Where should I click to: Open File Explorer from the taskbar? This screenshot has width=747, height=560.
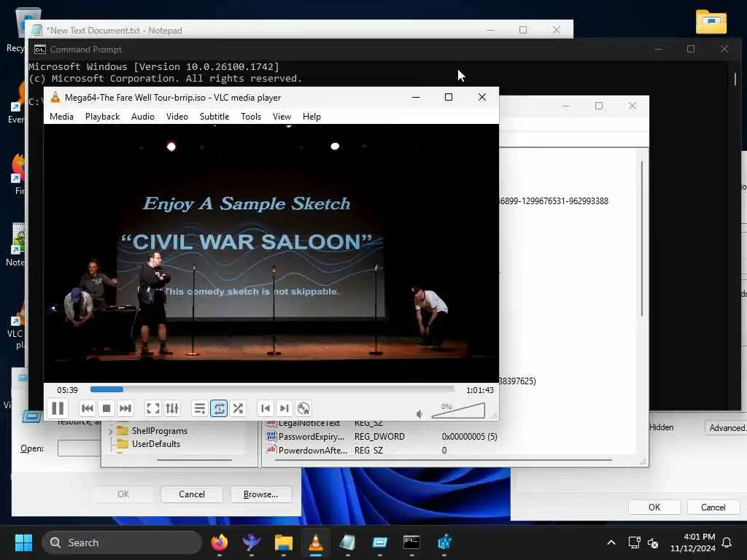point(284,542)
